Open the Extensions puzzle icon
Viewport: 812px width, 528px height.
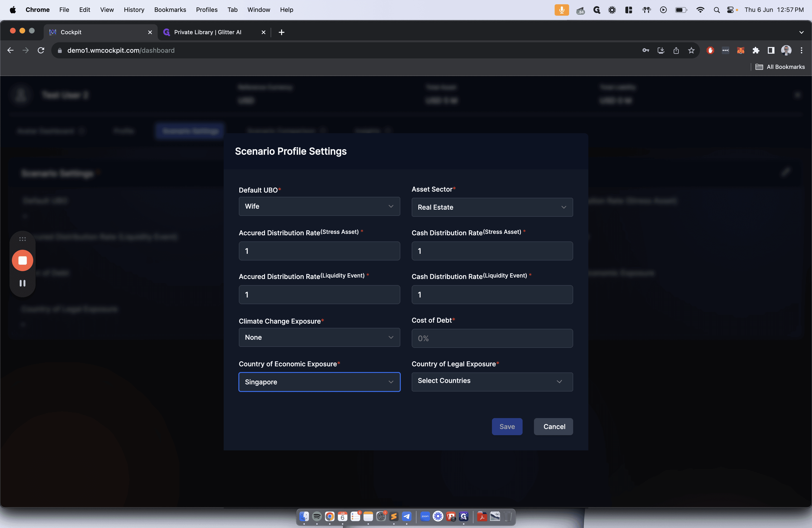pyautogui.click(x=756, y=51)
